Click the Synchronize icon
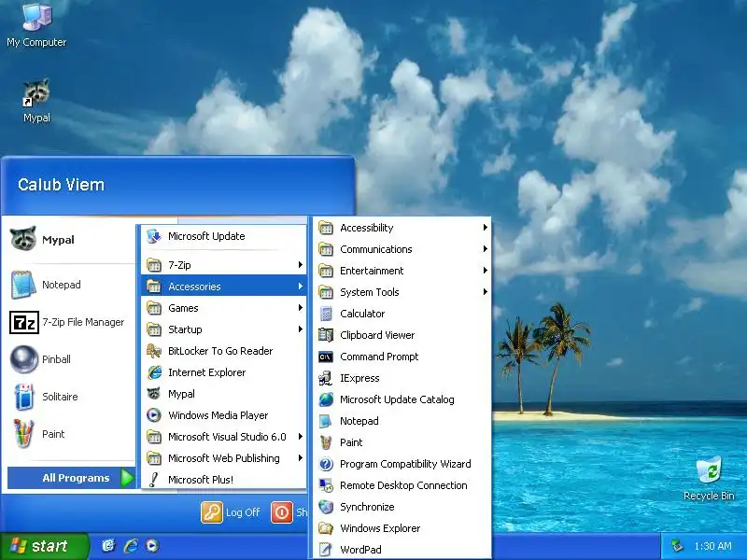 click(326, 507)
